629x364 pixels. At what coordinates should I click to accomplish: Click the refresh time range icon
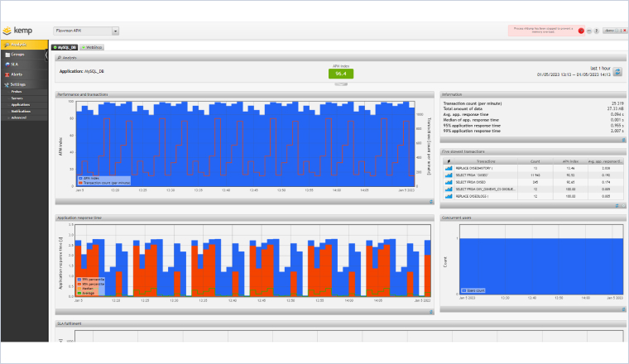[x=617, y=72]
